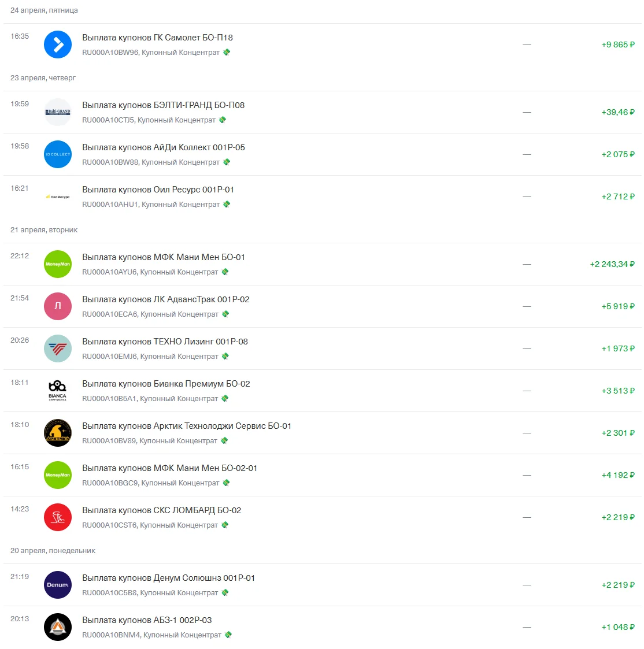
Task: Click the 20 апреля, понедельник date header
Action: pos(53,551)
